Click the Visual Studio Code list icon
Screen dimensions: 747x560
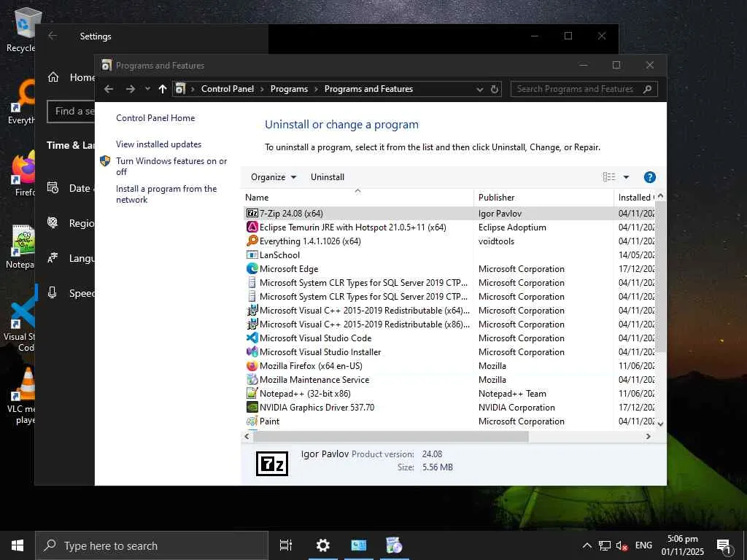pos(252,338)
